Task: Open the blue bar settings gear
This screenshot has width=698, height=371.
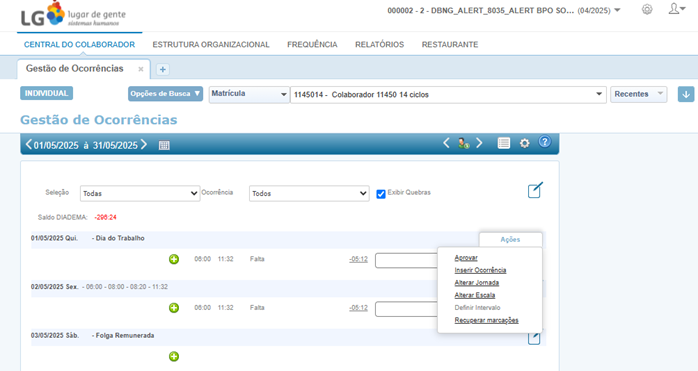Action: pos(525,143)
